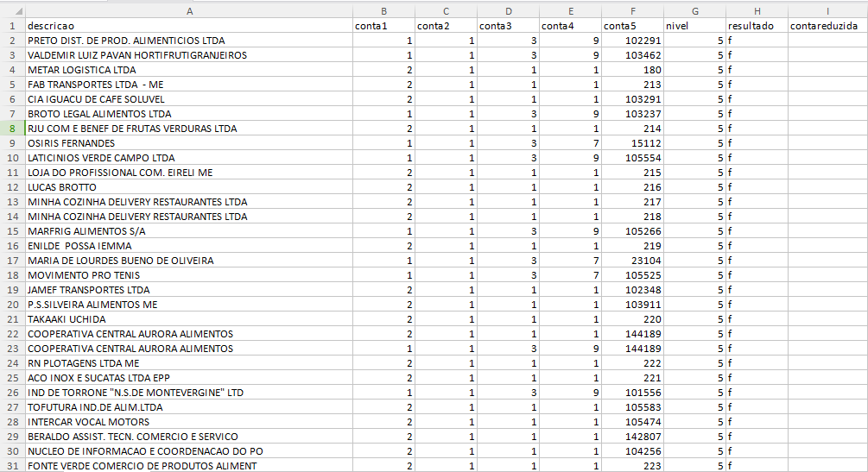The width and height of the screenshot is (868, 472).
Task: Click conta5 value 180
Action: pyautogui.click(x=633, y=70)
